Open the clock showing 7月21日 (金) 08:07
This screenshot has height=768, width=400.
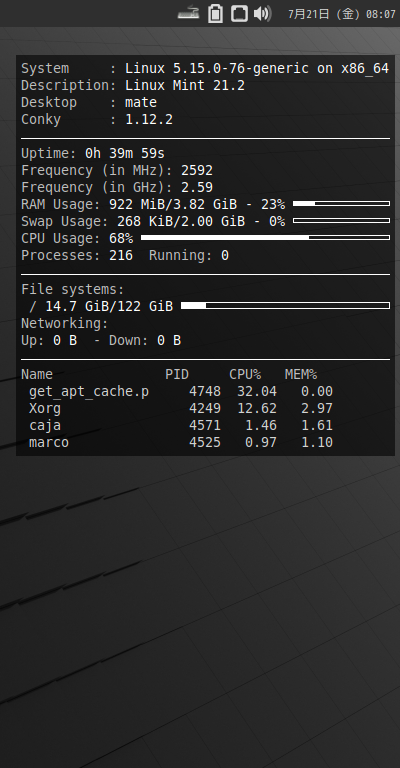click(x=341, y=14)
